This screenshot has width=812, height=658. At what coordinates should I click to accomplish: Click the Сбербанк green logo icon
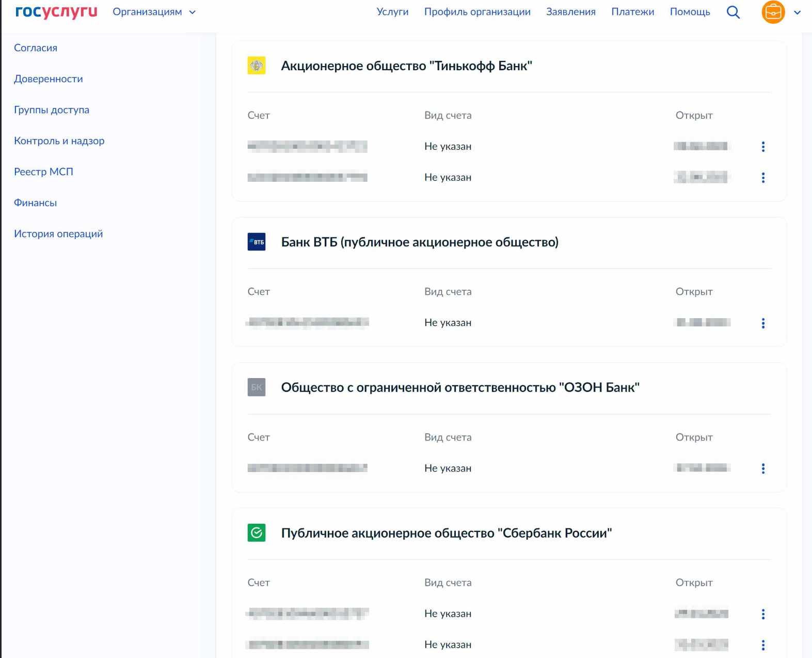pyautogui.click(x=257, y=532)
